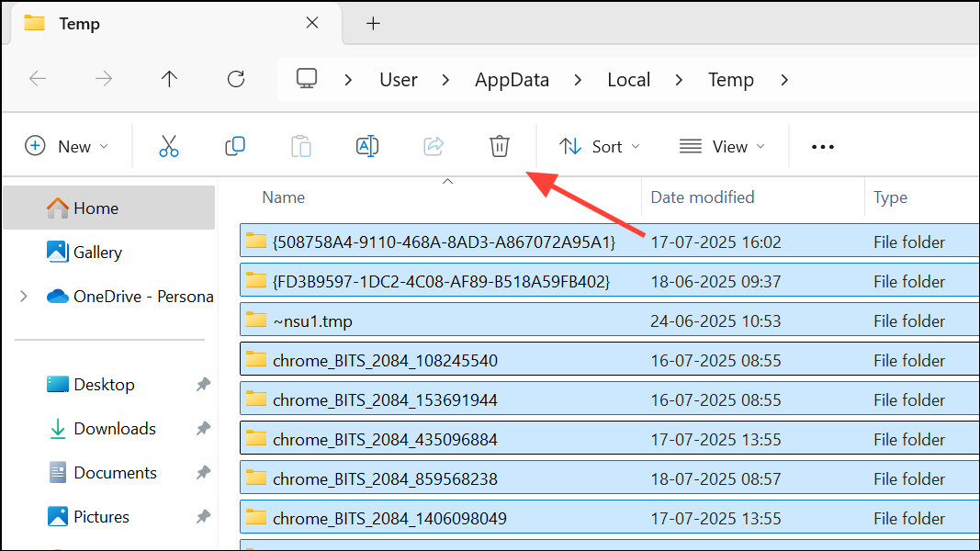The width and height of the screenshot is (980, 551).
Task: Refresh the folder view
Action: [x=235, y=80]
